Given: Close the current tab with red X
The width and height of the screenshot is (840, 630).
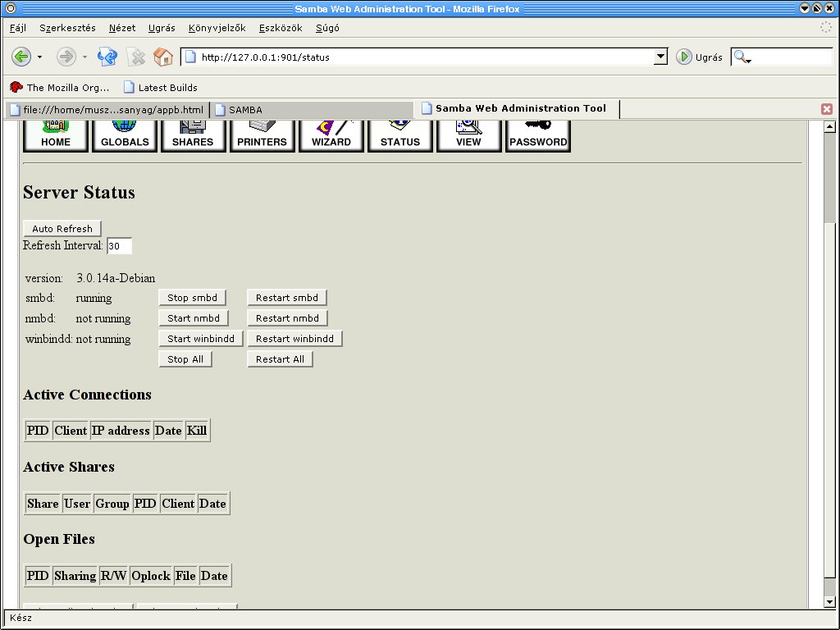Looking at the screenshot, I should click(x=827, y=109).
